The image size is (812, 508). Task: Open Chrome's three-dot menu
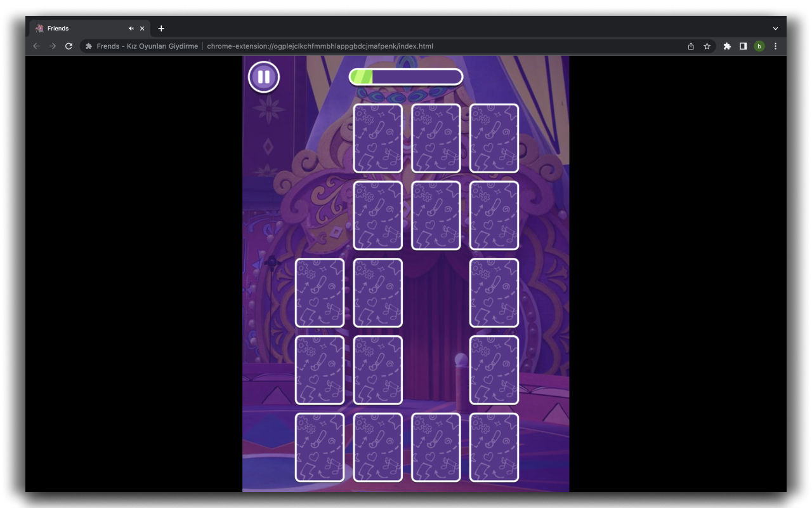775,46
